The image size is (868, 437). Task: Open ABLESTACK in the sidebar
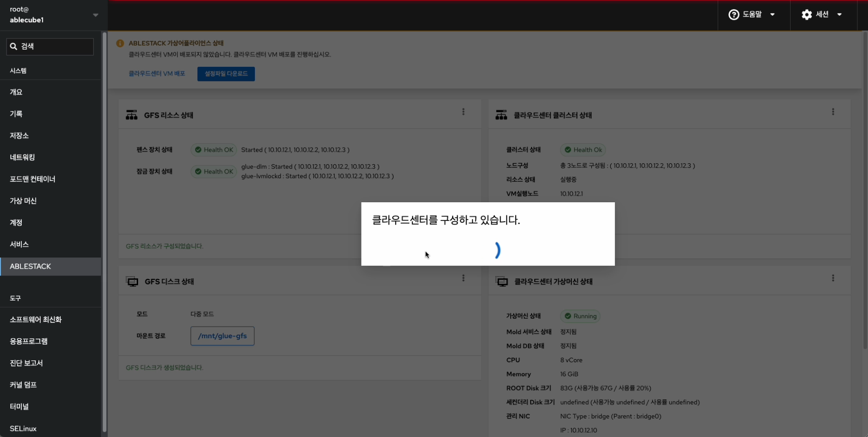click(x=31, y=266)
